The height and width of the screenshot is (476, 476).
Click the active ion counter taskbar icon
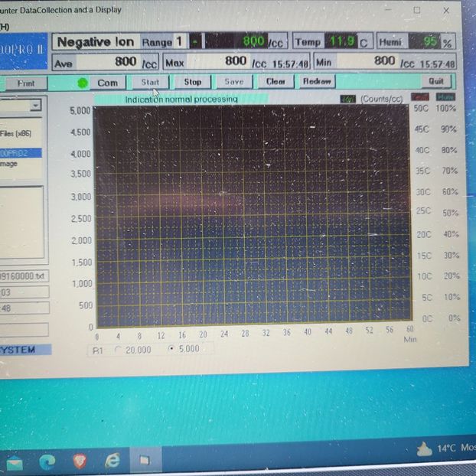pos(144,460)
